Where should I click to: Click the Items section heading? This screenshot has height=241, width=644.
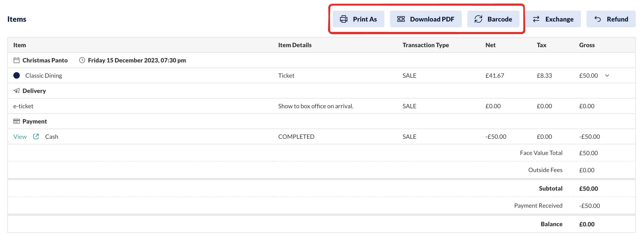coord(17,19)
